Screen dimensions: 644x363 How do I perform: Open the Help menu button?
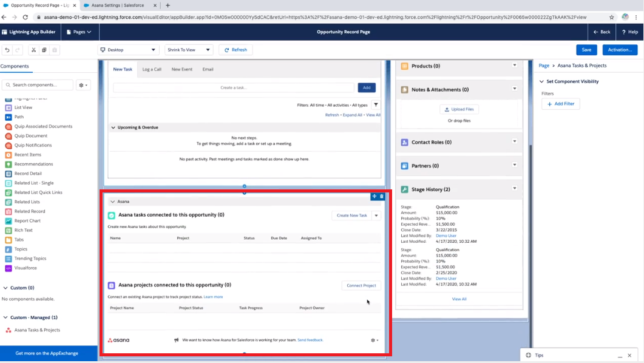(629, 32)
